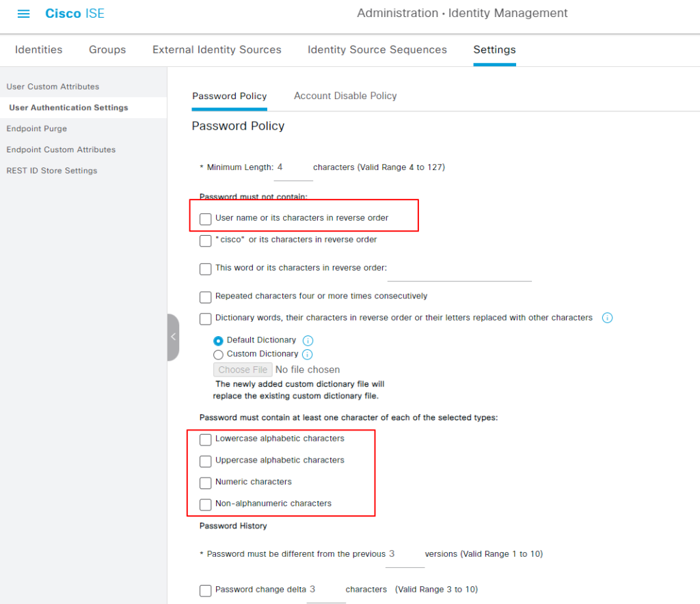Screen dimensions: 700x604
Task: Select the Default Dictionary radio button
Action: click(x=219, y=340)
